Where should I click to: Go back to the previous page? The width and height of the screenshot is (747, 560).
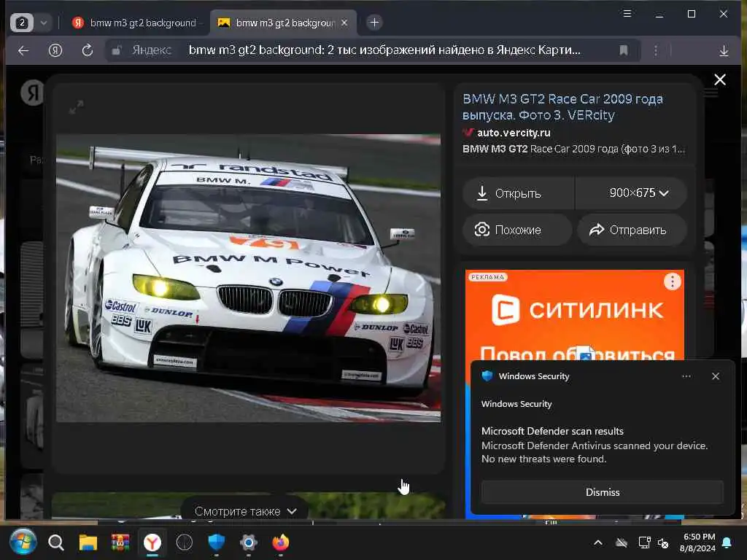pyautogui.click(x=23, y=50)
